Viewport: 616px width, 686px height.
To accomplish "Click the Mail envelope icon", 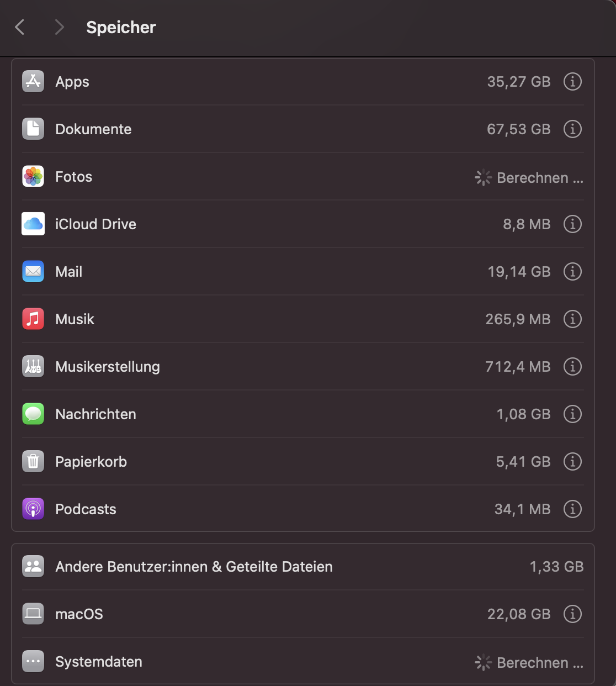I will pyautogui.click(x=33, y=272).
